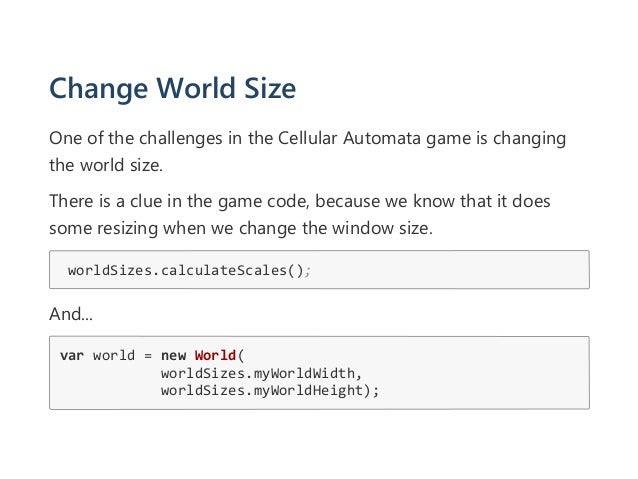
Task: Click the 'And...' text line
Action: click(x=71, y=314)
